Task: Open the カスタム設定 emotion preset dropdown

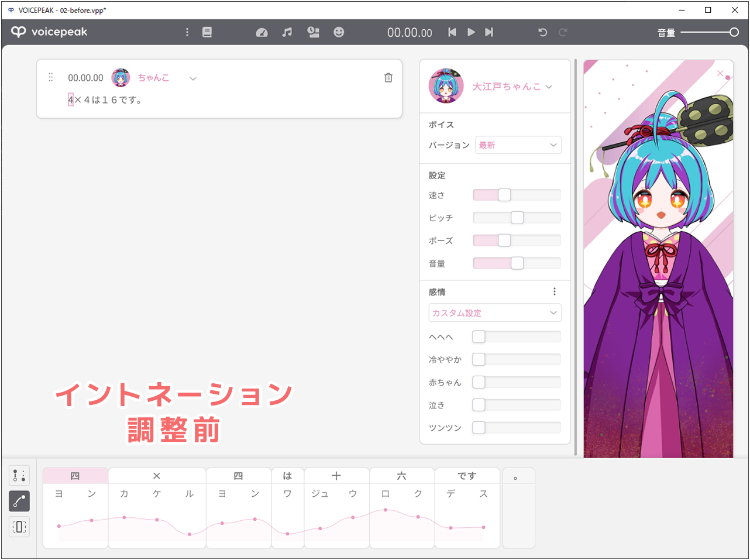Action: pyautogui.click(x=495, y=313)
